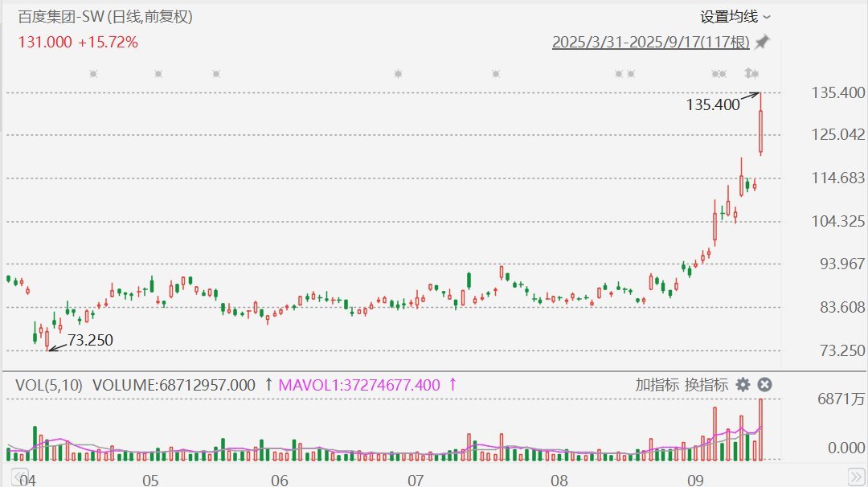Select the latest tall red candlestick
Image resolution: width=868 pixels, height=487 pixels.
760,132
